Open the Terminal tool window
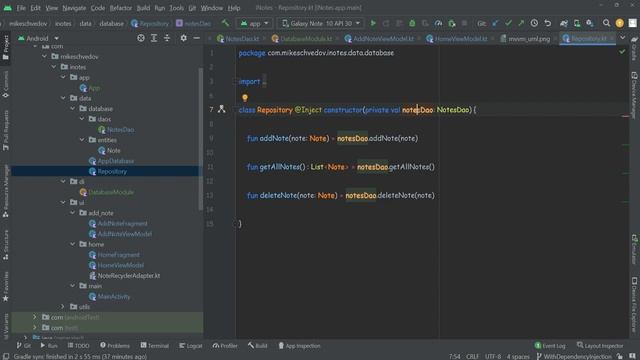This screenshot has height=360, width=640. click(x=154, y=345)
